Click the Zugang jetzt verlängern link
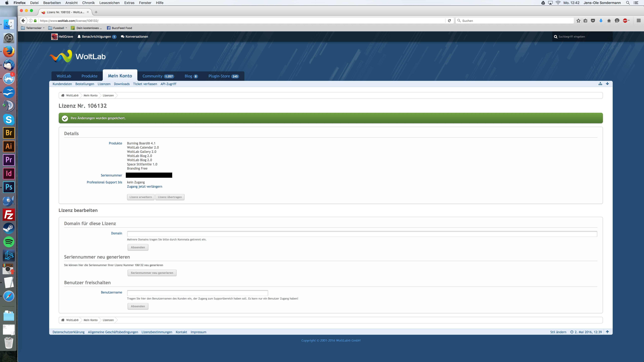 pos(145,187)
